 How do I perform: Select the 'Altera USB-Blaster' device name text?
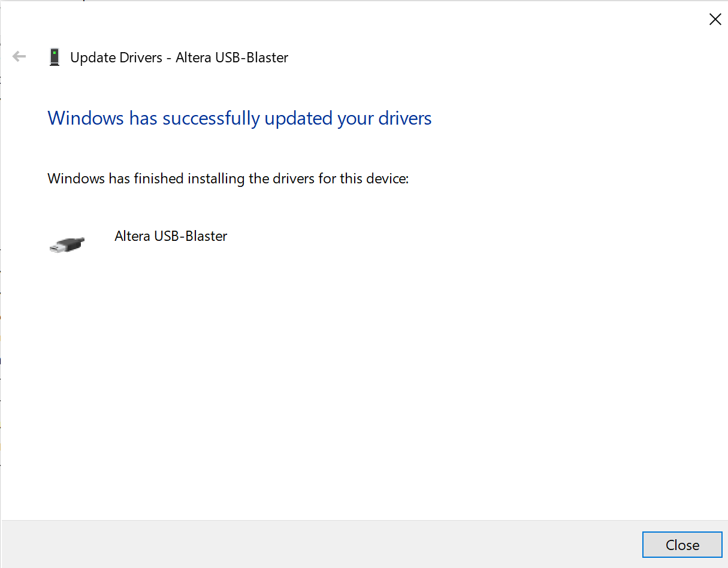(x=171, y=236)
